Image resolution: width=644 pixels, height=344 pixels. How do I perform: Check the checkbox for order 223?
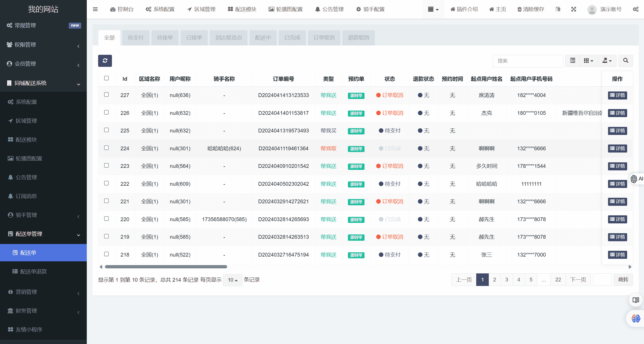(x=106, y=165)
